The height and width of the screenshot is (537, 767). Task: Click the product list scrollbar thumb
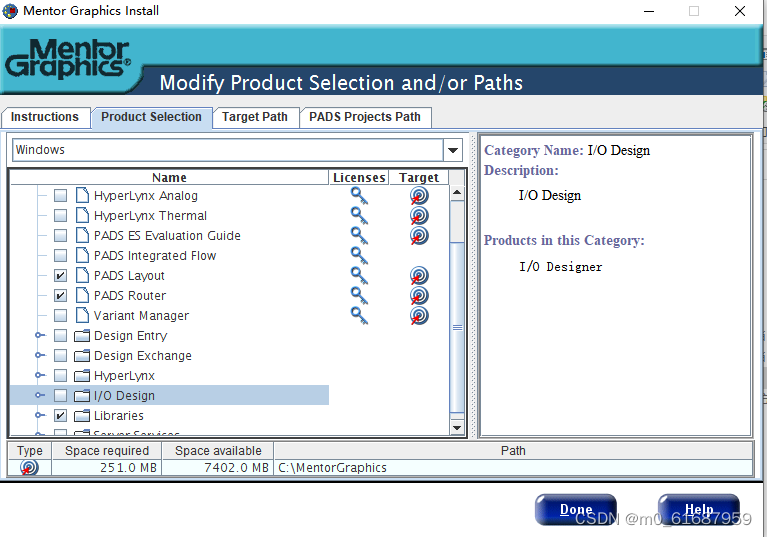(457, 327)
